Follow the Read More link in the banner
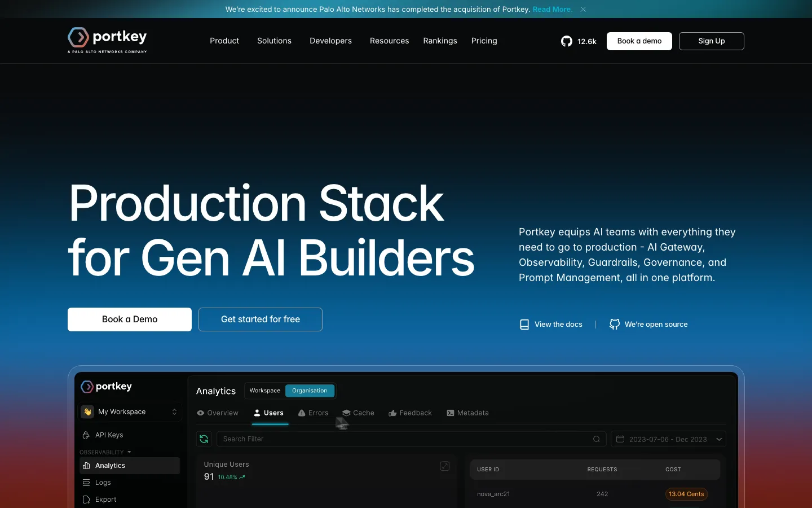Image resolution: width=812 pixels, height=508 pixels. click(x=552, y=9)
